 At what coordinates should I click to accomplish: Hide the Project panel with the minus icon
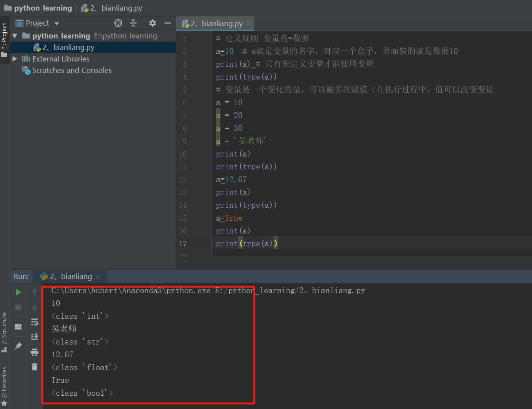(x=168, y=23)
